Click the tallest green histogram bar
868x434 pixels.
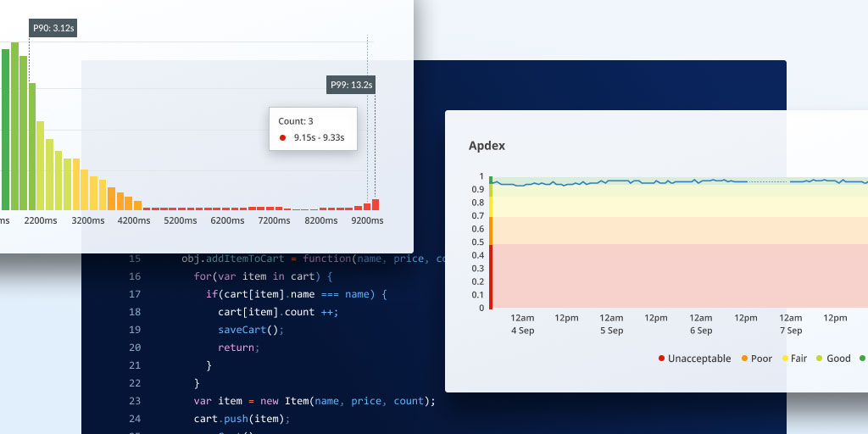[x=15, y=126]
